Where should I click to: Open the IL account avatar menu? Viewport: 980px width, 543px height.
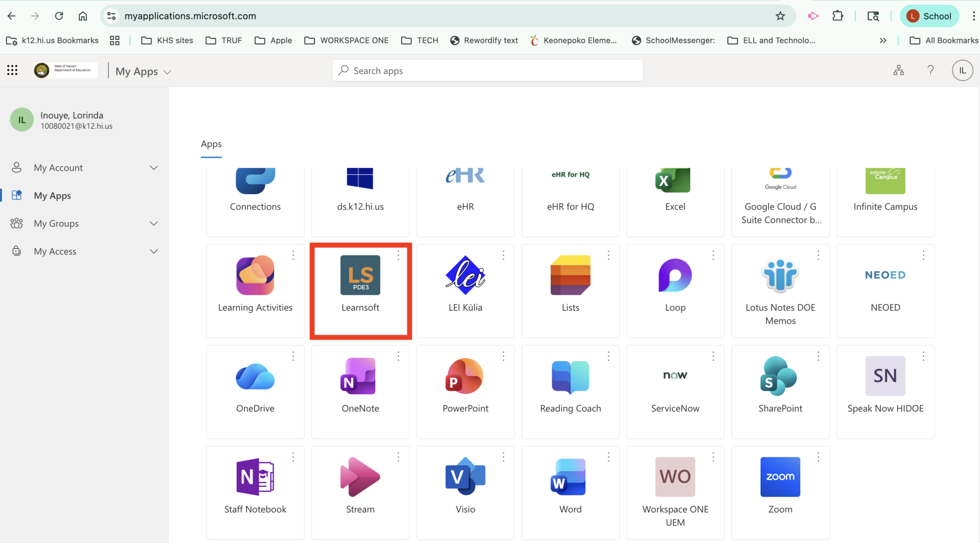click(x=962, y=70)
